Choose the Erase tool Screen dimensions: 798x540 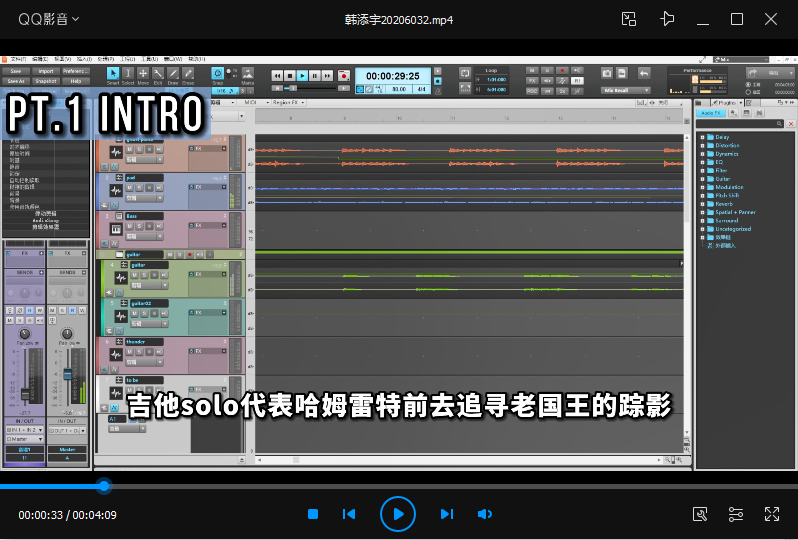[189, 75]
